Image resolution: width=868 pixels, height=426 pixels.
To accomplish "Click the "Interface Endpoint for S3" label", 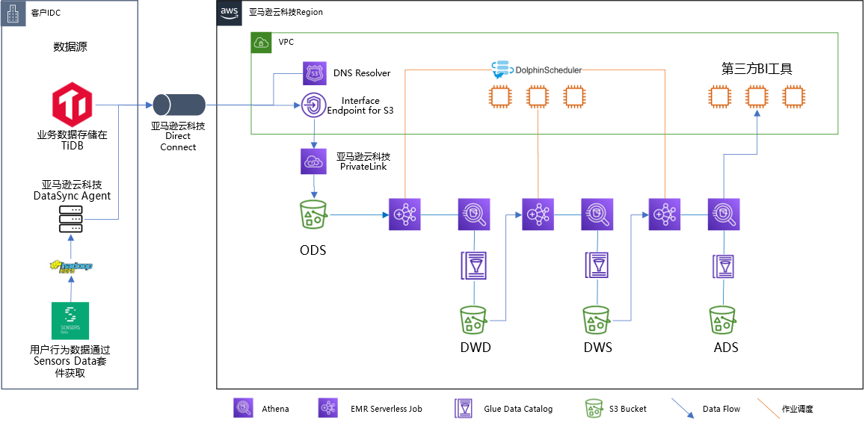I will (x=360, y=105).
